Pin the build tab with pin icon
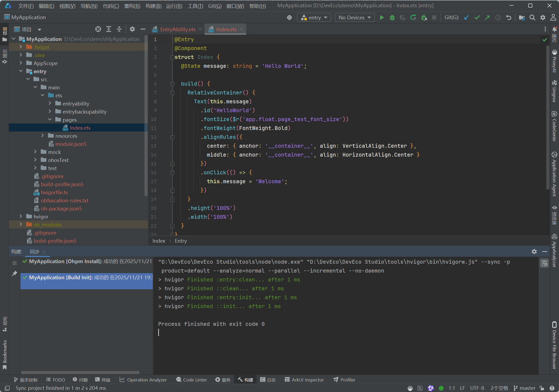Image resolution: width=559 pixels, height=392 pixels. point(15,274)
